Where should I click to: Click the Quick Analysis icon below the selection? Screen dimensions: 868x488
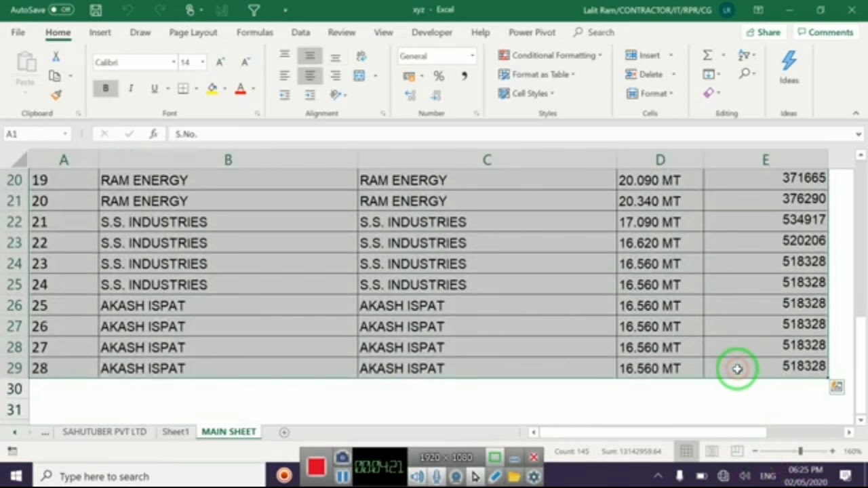click(837, 386)
